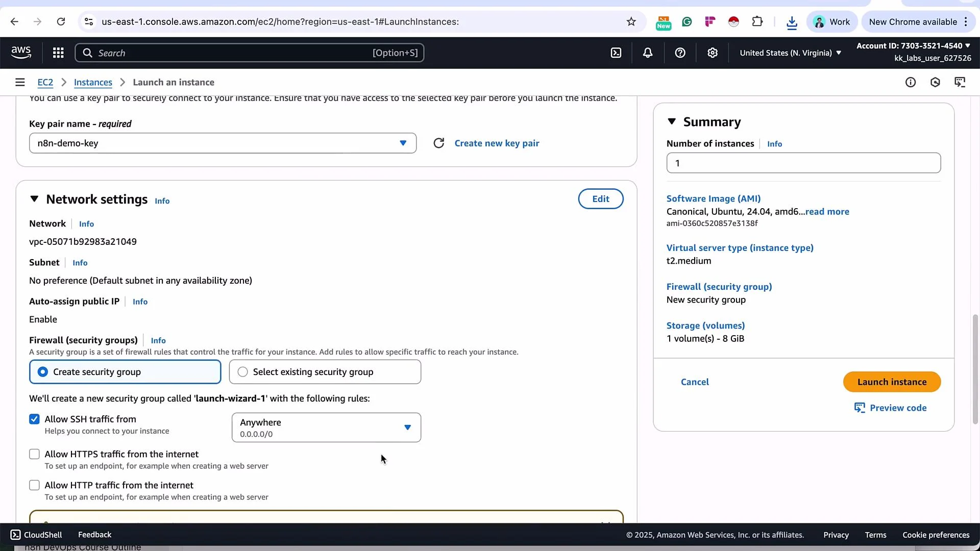Focus the AWS console search box
This screenshot has width=980, height=551.
tap(250, 53)
